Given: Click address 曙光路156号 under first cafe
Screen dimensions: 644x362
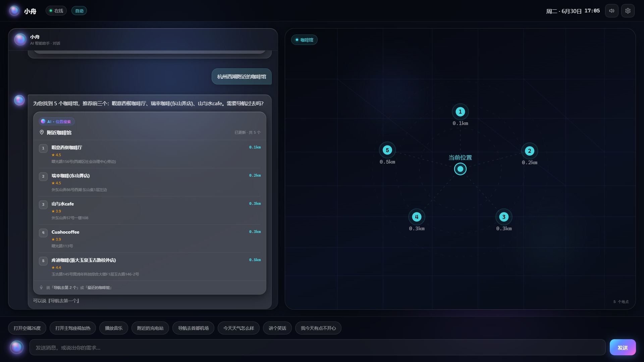Looking at the screenshot, I should pos(84,162).
